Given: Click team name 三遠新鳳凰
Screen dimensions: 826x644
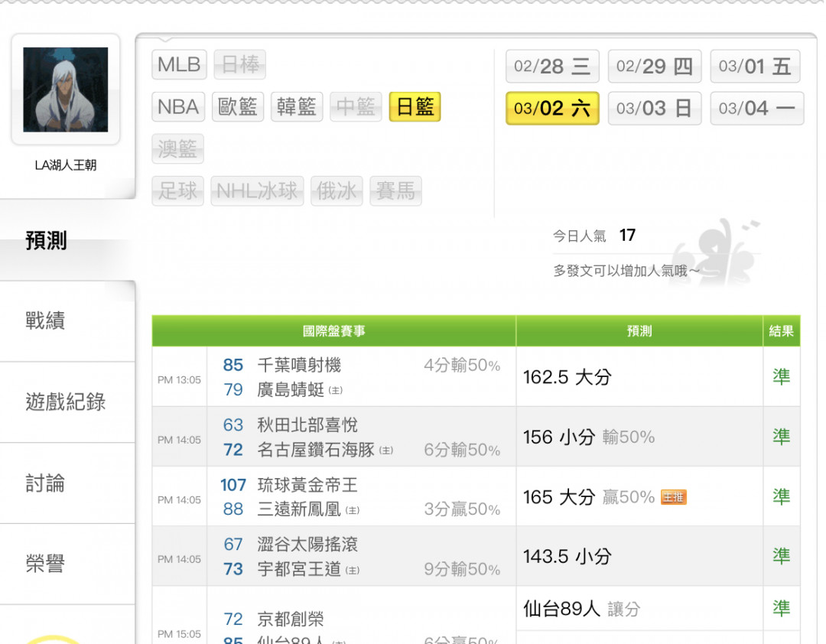Looking at the screenshot, I should (299, 509).
